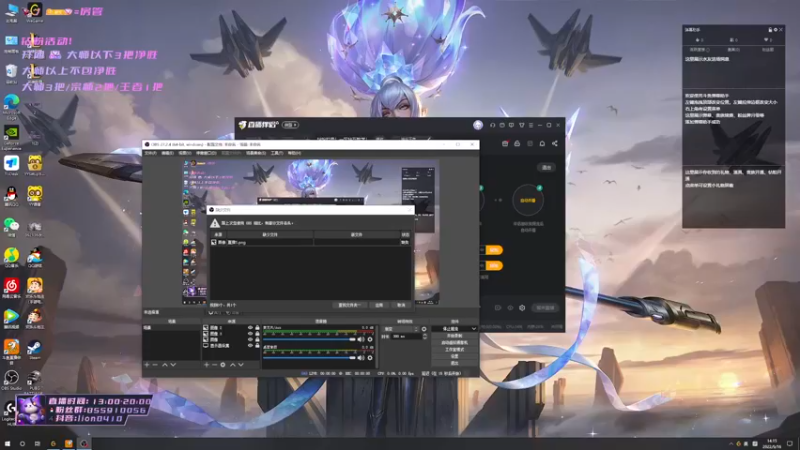Add a source with the Sources panel plus icon
The image size is (800, 450).
tap(206, 365)
